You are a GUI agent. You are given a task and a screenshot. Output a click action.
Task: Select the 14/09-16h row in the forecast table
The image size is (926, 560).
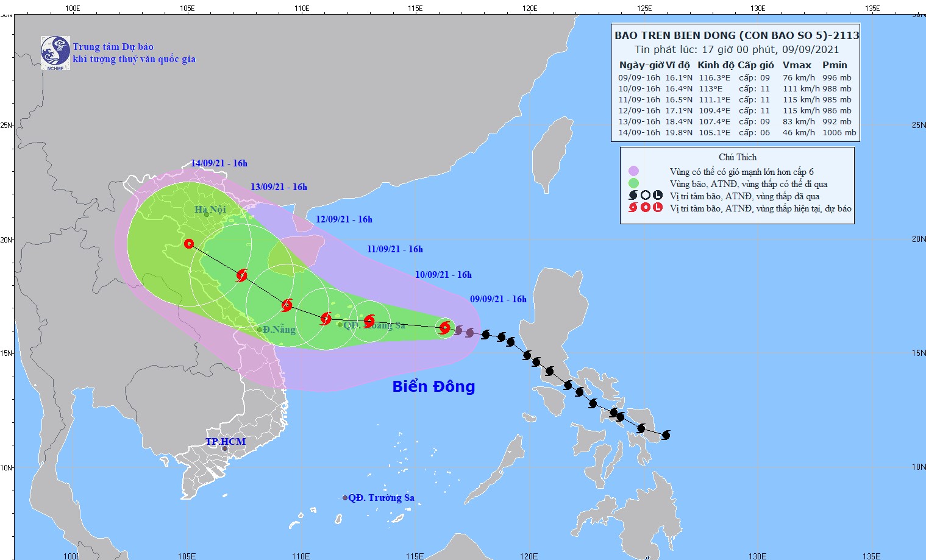pos(736,133)
